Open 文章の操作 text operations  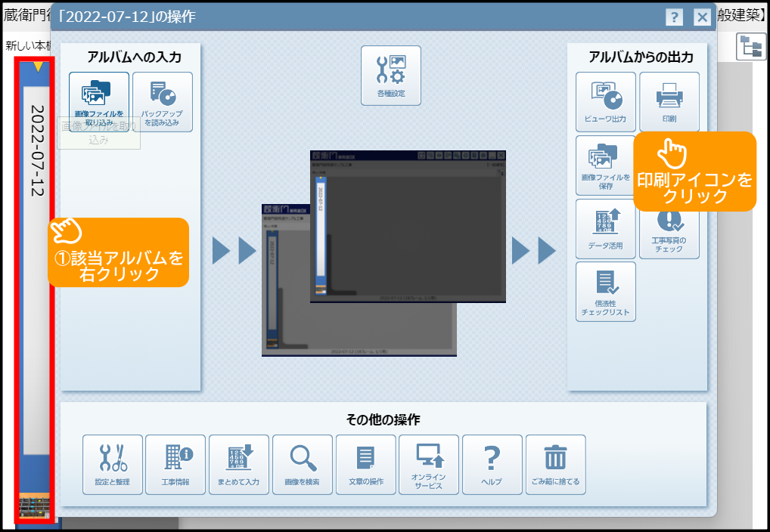click(x=366, y=464)
